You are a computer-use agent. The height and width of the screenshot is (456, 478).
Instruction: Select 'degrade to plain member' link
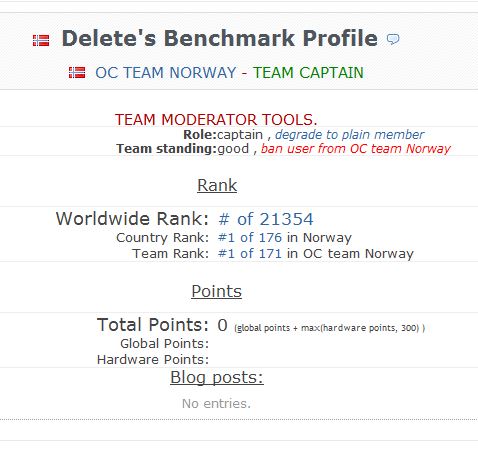[x=350, y=135]
